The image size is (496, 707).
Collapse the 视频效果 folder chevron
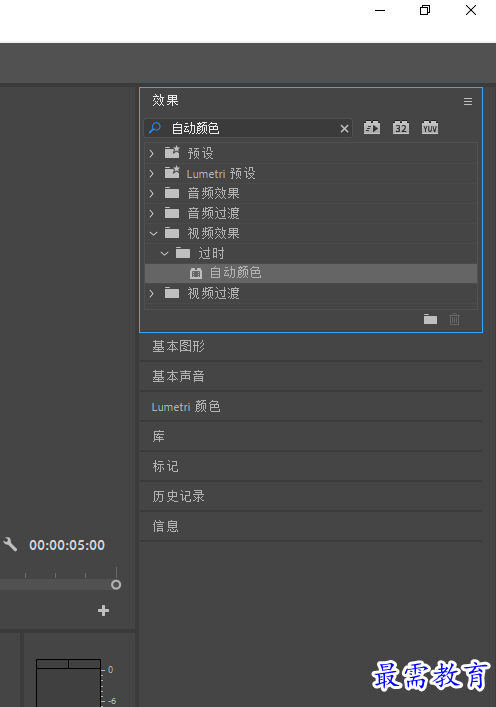point(153,234)
